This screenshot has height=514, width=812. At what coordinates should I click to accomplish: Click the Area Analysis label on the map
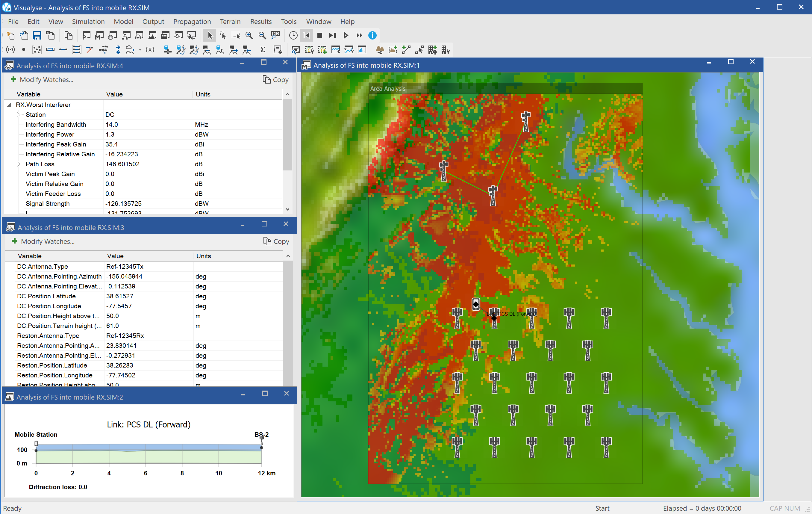point(388,89)
